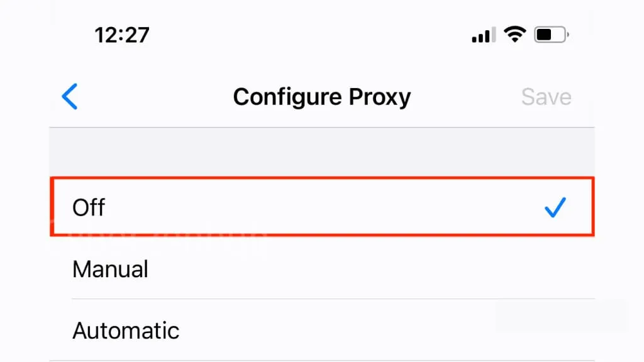
Task: Pick Automatic from the proxy options
Action: pos(126,330)
